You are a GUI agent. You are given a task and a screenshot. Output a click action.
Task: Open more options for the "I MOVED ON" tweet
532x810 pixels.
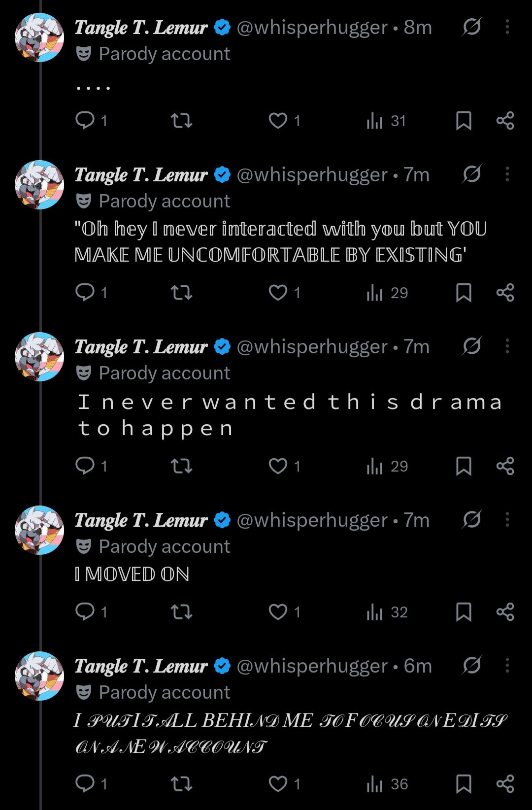pos(507,519)
